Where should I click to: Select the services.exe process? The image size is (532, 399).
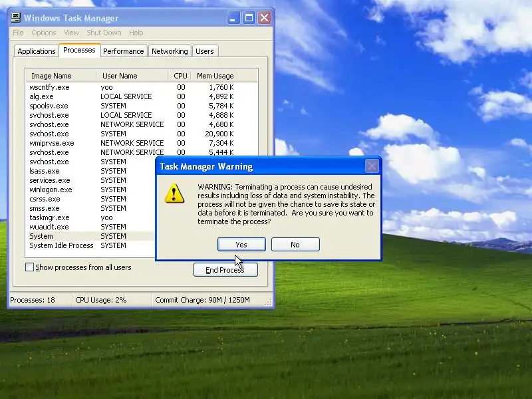[x=91, y=180]
